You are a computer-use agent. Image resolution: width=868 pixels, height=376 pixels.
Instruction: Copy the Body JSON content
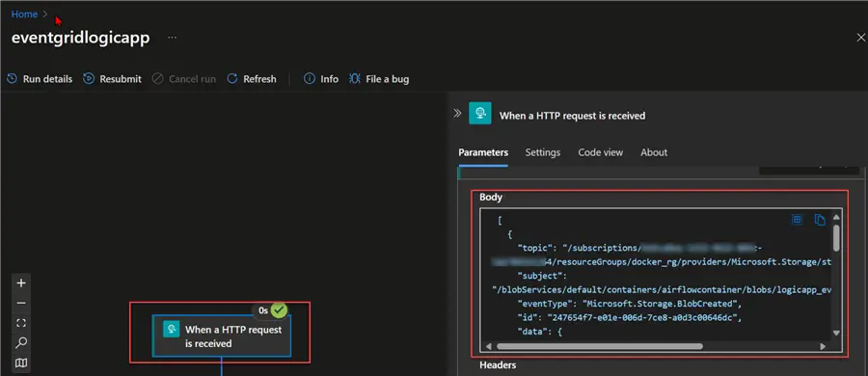coord(820,220)
